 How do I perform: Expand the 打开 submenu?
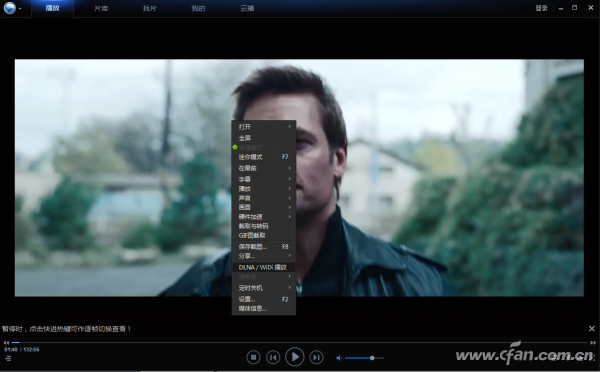coord(264,127)
